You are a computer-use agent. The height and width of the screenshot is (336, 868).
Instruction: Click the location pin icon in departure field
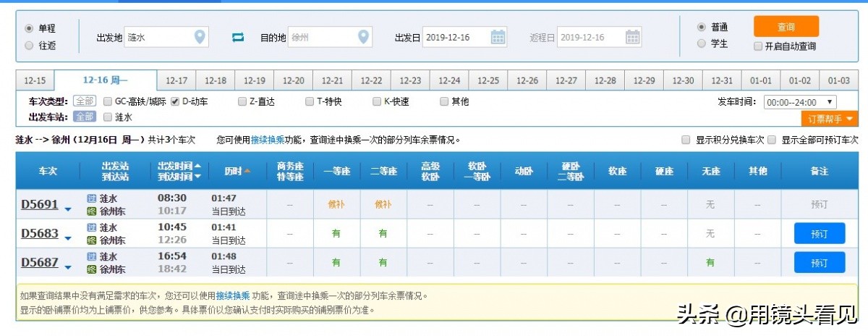pyautogui.click(x=200, y=36)
